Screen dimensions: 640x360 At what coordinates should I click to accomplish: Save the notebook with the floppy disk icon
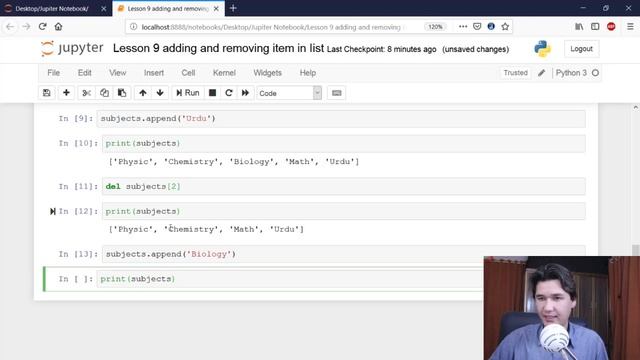point(47,93)
